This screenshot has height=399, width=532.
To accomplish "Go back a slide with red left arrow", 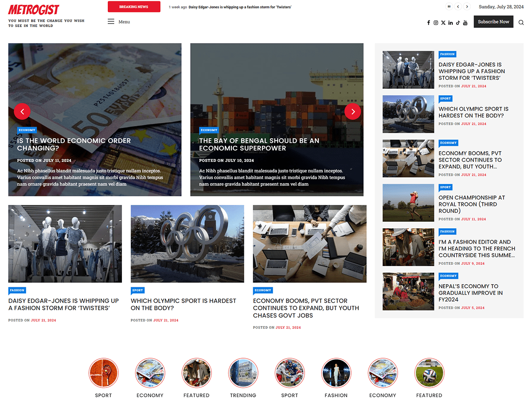I will pyautogui.click(x=22, y=111).
